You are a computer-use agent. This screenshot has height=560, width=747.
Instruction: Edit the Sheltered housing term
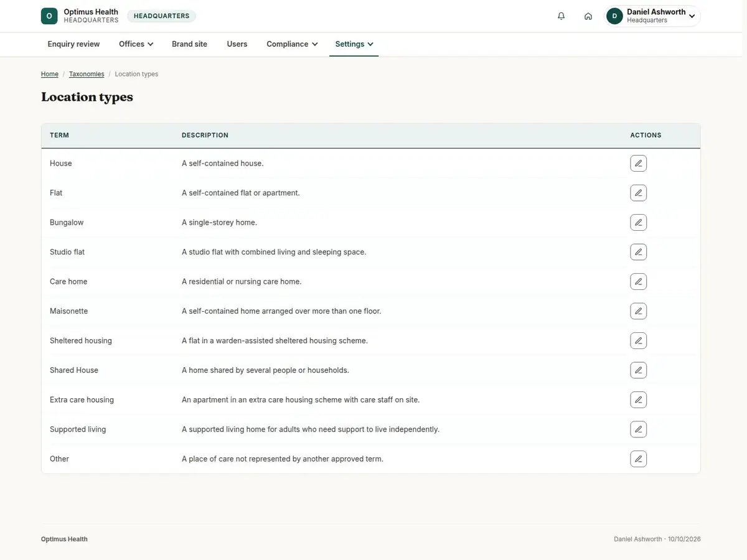tap(638, 341)
